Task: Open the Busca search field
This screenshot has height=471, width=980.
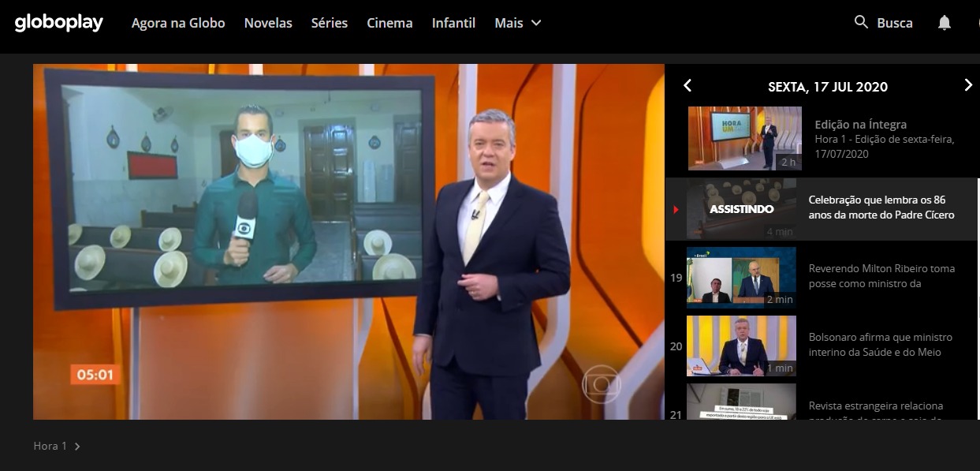Action: pos(895,23)
